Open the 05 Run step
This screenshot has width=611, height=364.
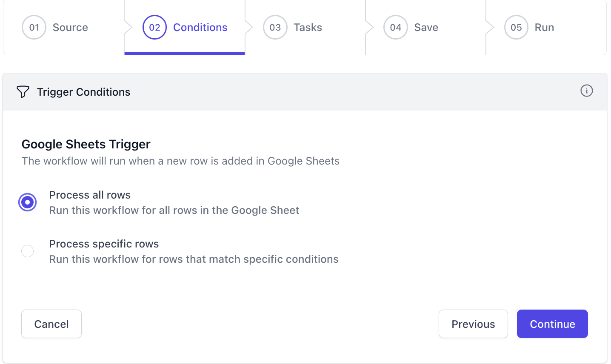pos(546,28)
